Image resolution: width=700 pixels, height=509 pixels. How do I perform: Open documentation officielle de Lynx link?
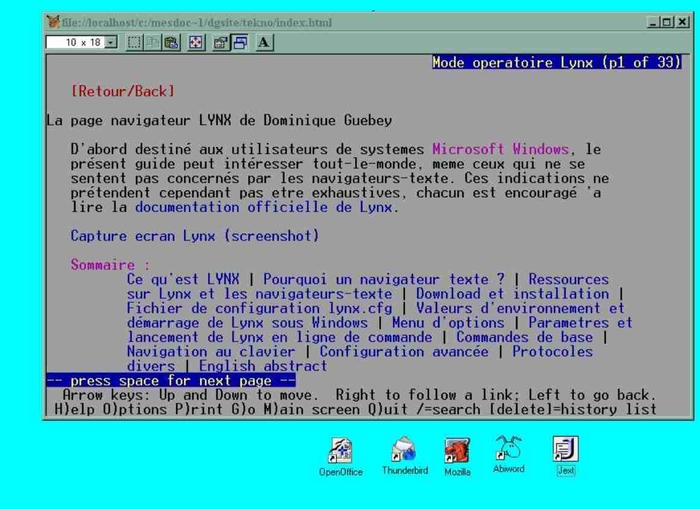[x=264, y=207]
